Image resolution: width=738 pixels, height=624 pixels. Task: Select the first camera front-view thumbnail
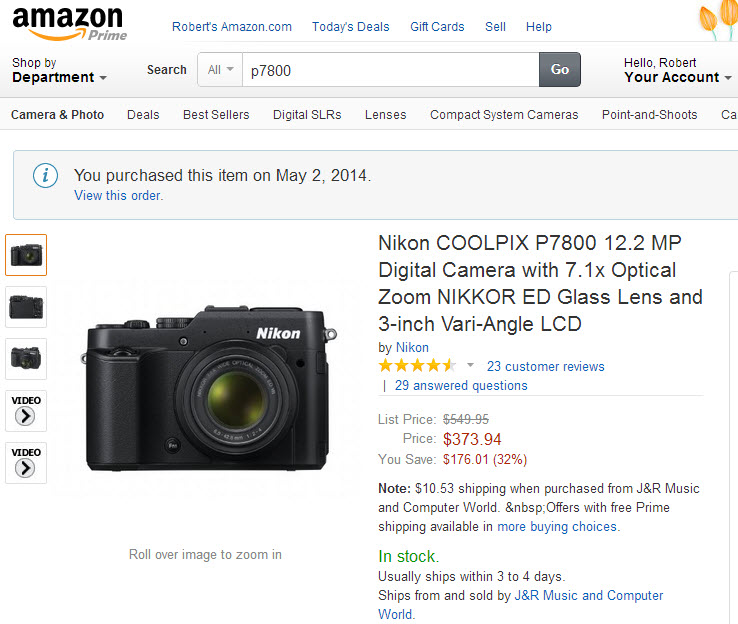[26, 255]
